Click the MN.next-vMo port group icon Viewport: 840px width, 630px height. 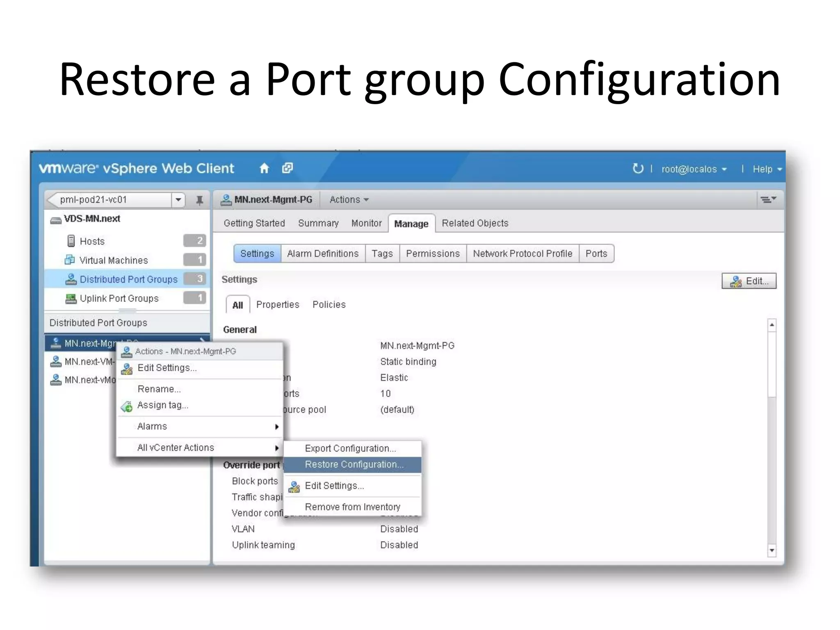[55, 380]
